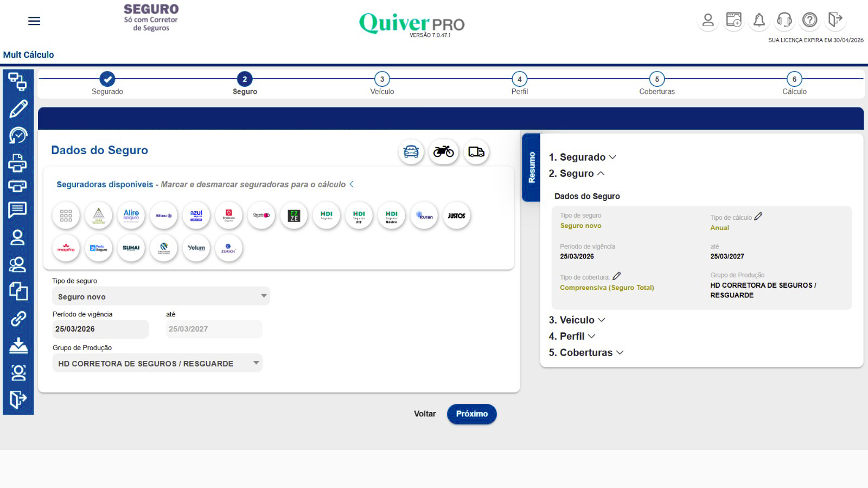Toggle the Allianz insurer for calculation
This screenshot has height=488, width=868.
(163, 216)
